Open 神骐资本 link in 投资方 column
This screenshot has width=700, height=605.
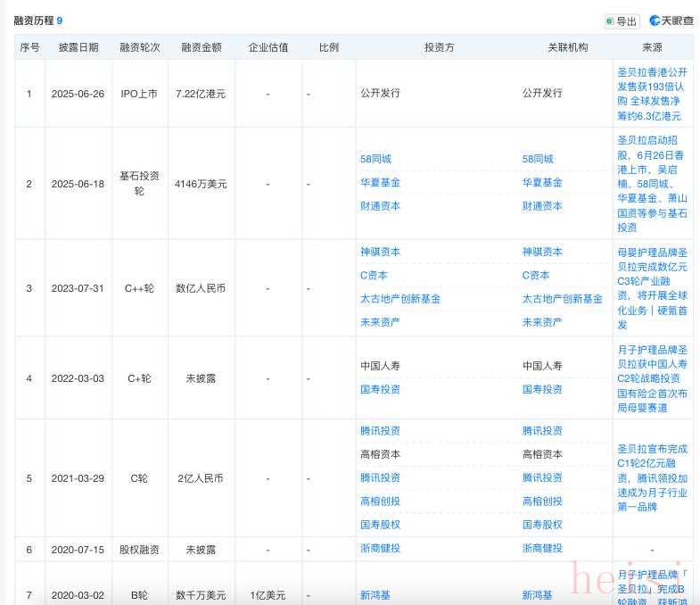point(381,252)
